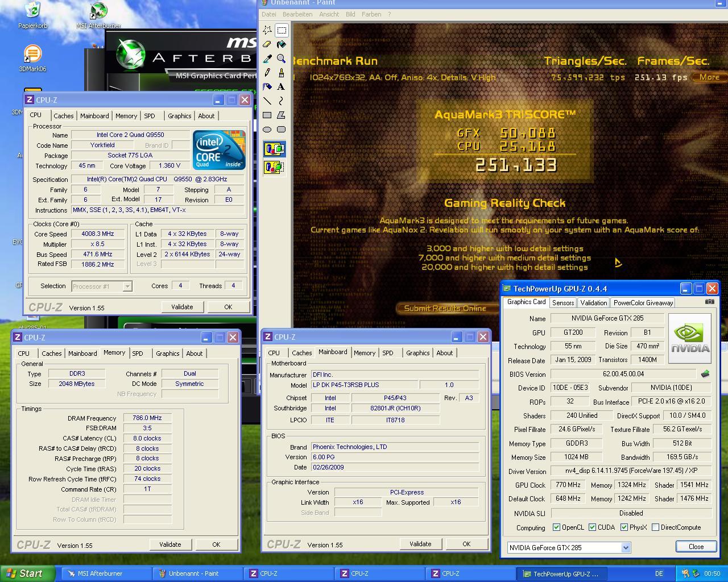
Task: Click the GPU Clock value 770 MHz
Action: [568, 485]
